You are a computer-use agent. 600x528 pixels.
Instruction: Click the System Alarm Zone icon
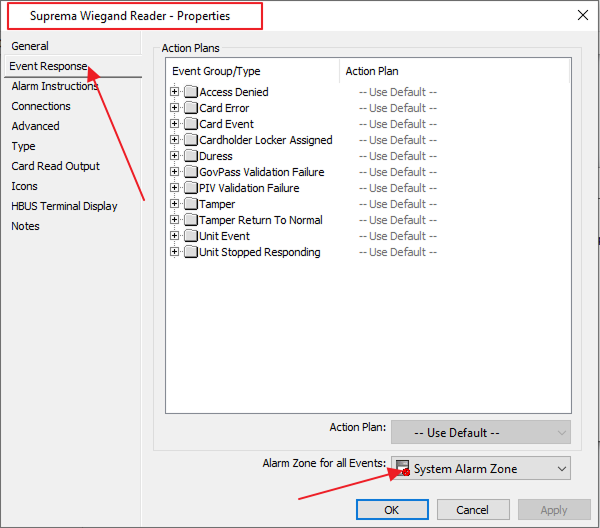[x=403, y=468]
